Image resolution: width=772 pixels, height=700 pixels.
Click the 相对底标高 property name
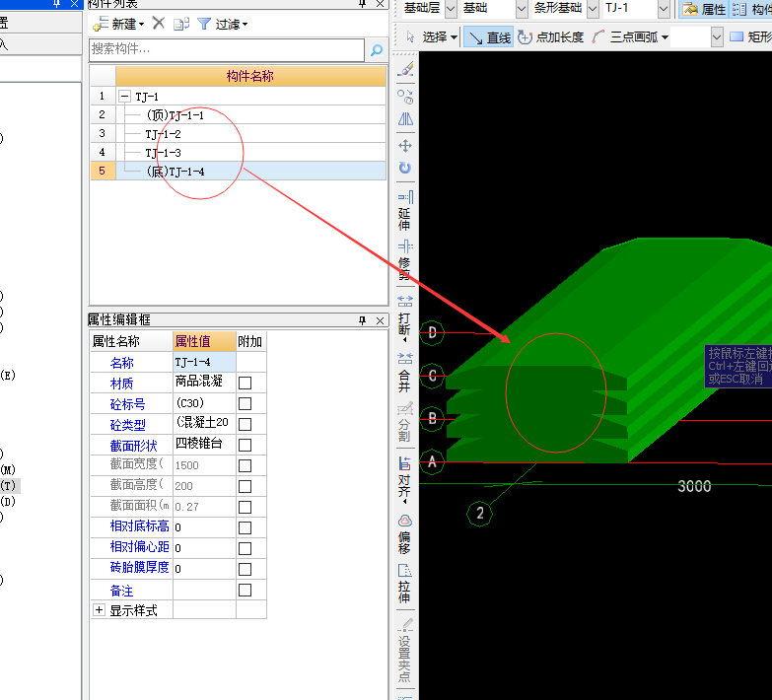[x=139, y=526]
